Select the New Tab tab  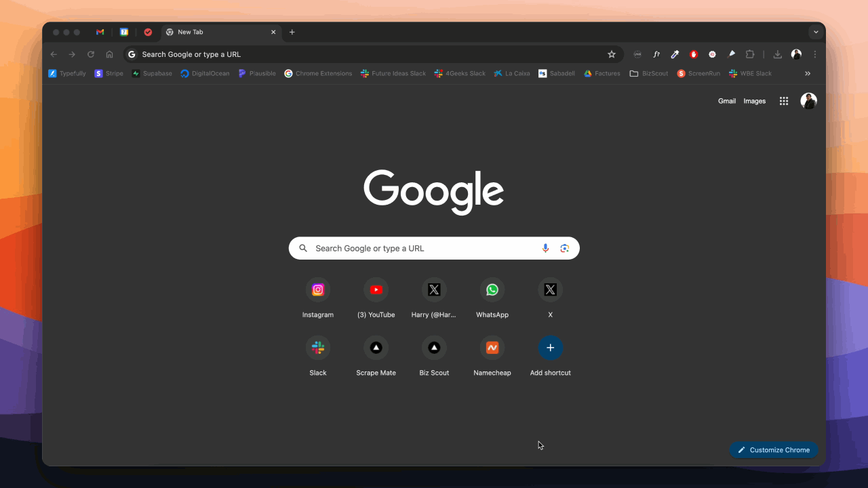220,32
